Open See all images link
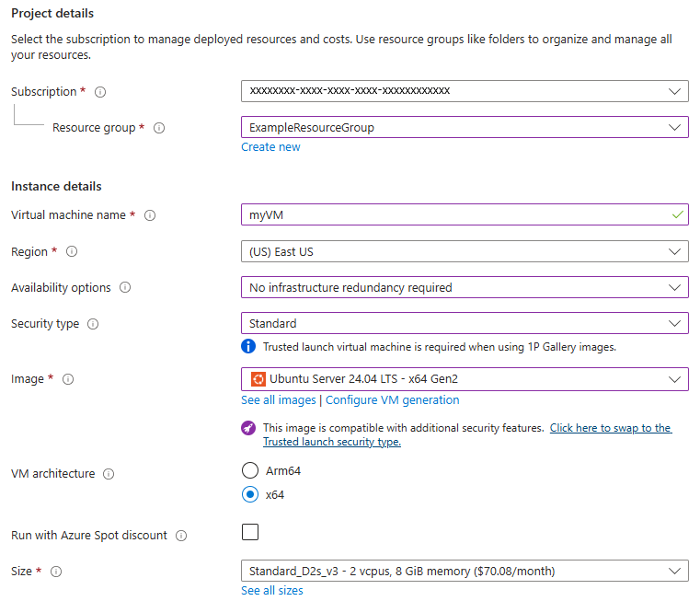 click(278, 400)
